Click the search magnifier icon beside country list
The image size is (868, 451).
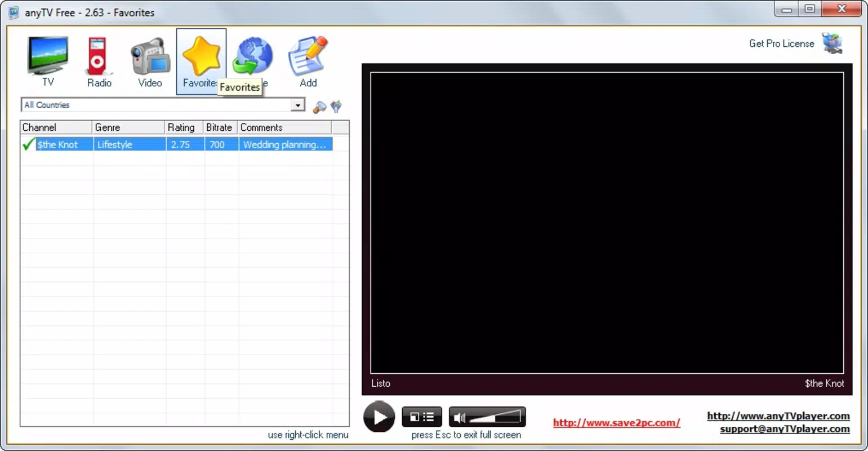(x=319, y=106)
